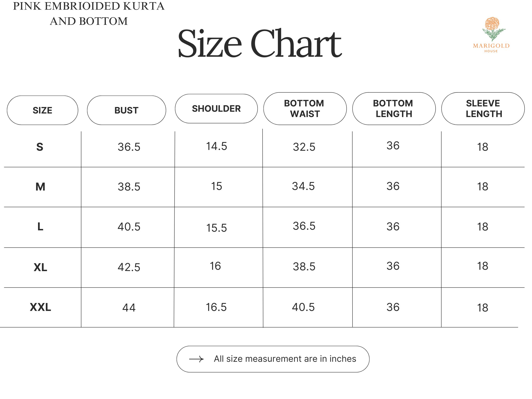Select the S size row label
The image size is (532, 399).
(40, 147)
